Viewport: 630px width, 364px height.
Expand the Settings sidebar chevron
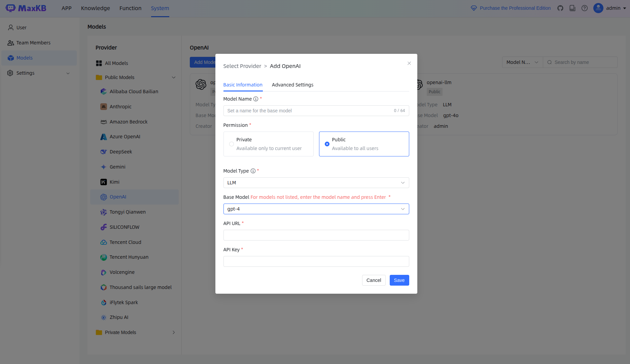coord(68,73)
